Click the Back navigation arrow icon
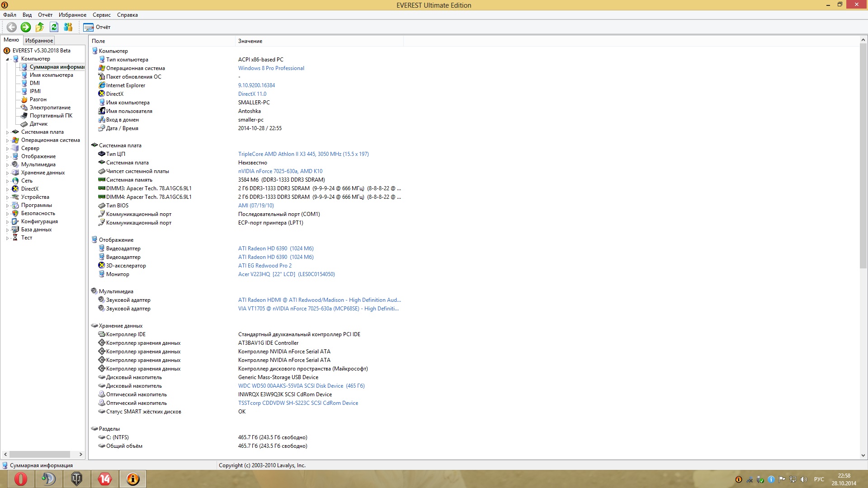The image size is (868, 488). click(12, 27)
